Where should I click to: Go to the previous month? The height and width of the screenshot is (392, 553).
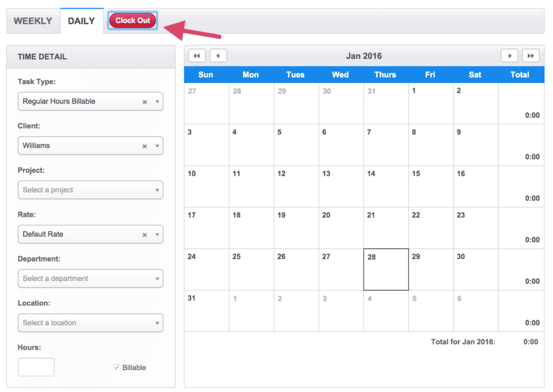pos(218,55)
